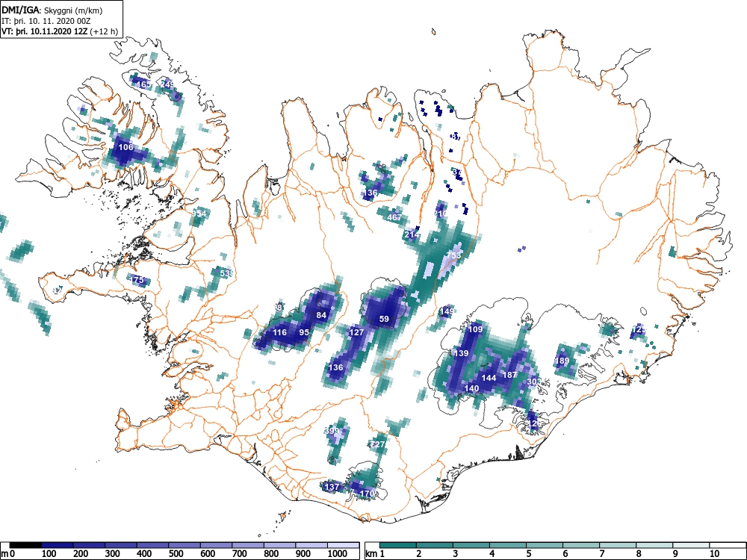Click the dark navy 100–200 m legend swatch
This screenshot has width=747, height=560.
pos(58,545)
